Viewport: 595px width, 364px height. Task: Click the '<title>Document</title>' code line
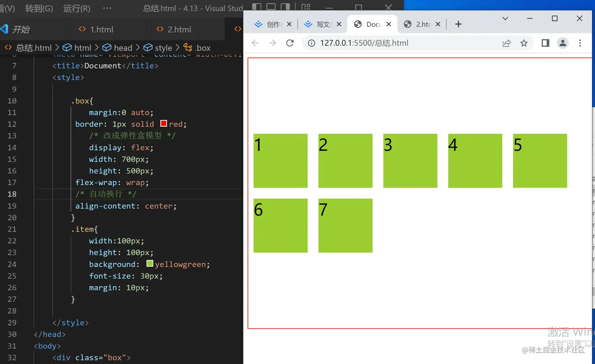coord(105,66)
